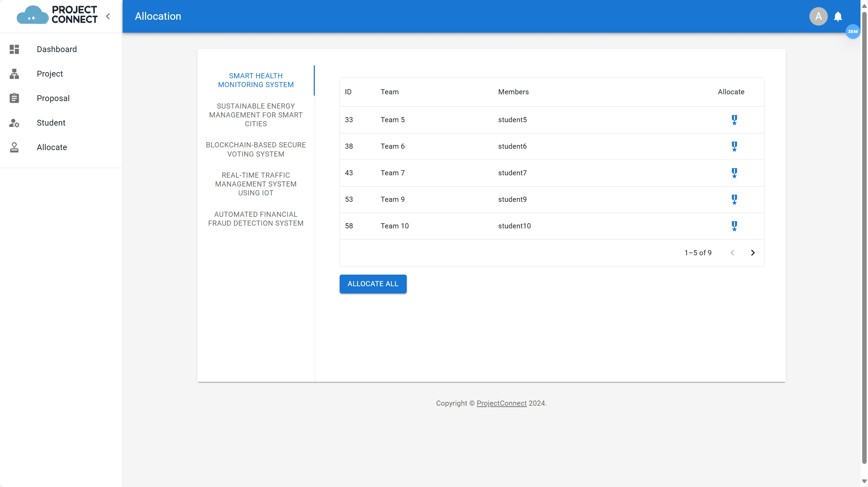Go to next page of teams table
868x487 pixels.
753,253
